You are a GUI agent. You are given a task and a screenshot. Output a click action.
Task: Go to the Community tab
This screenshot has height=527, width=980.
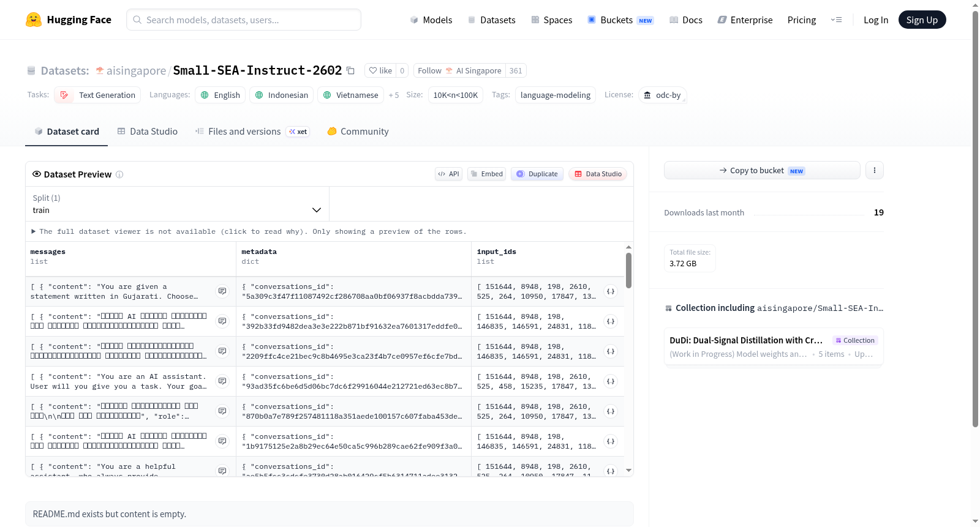tap(358, 131)
